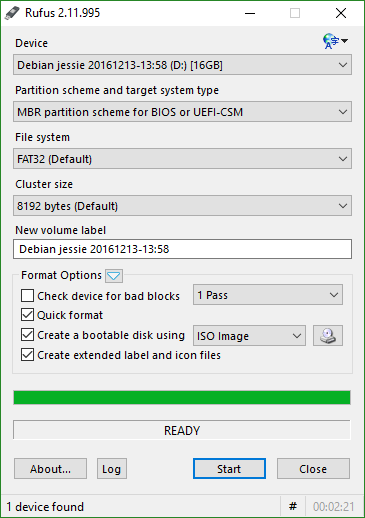Close the Rufus window with X
The height and width of the screenshot is (518, 365).
[341, 13]
